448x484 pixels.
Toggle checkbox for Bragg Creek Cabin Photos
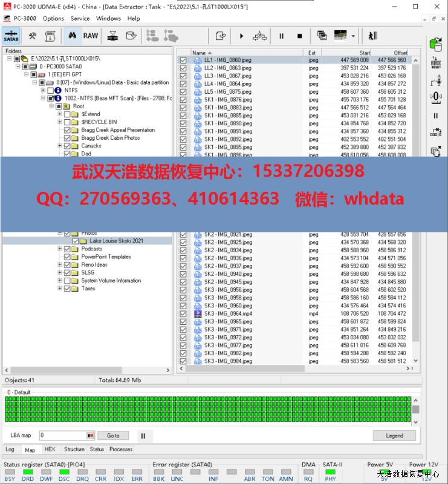point(68,138)
